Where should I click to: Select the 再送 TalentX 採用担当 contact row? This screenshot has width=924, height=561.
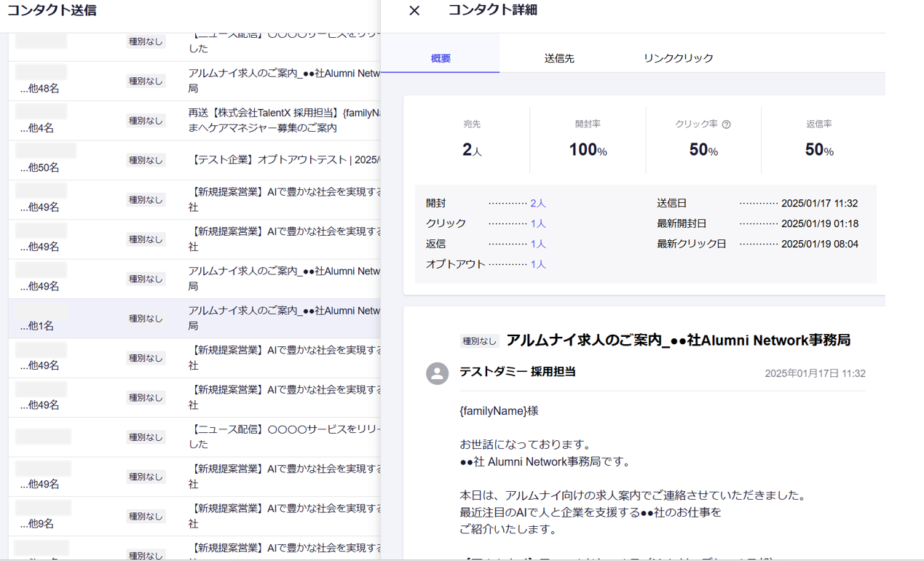point(284,121)
